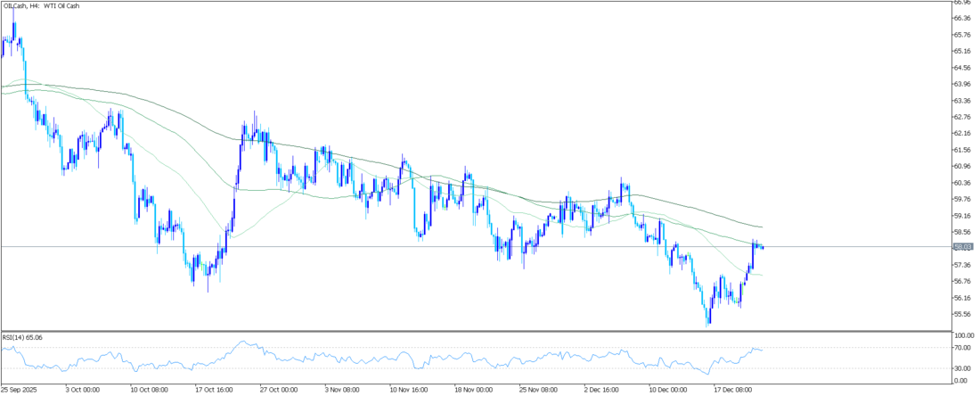Click the RSI 30.00 level label
This screenshot has height=396, width=980.
[x=960, y=367]
